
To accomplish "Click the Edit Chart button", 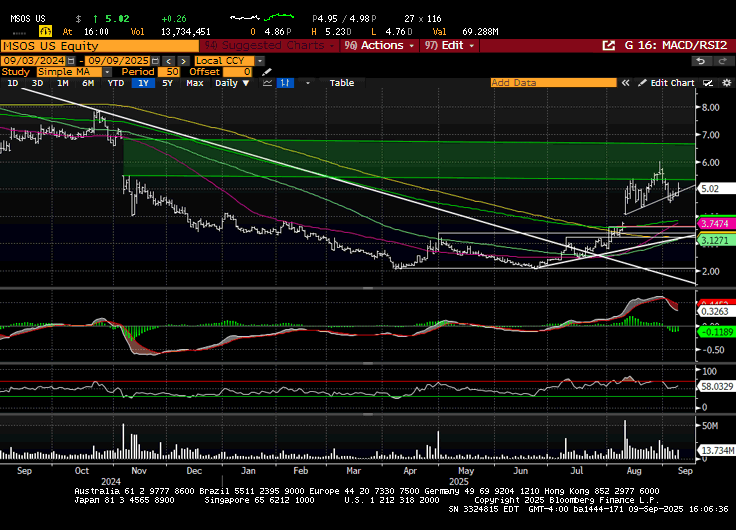I will 667,83.
